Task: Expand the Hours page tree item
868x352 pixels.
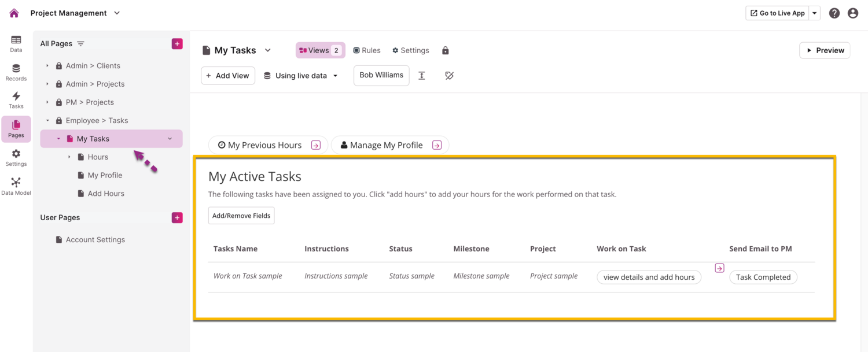Action: [69, 157]
